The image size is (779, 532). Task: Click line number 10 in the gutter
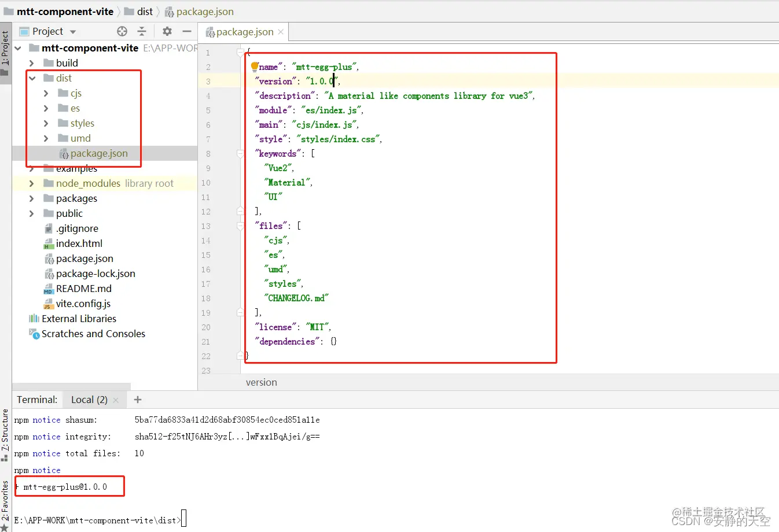pos(206,183)
